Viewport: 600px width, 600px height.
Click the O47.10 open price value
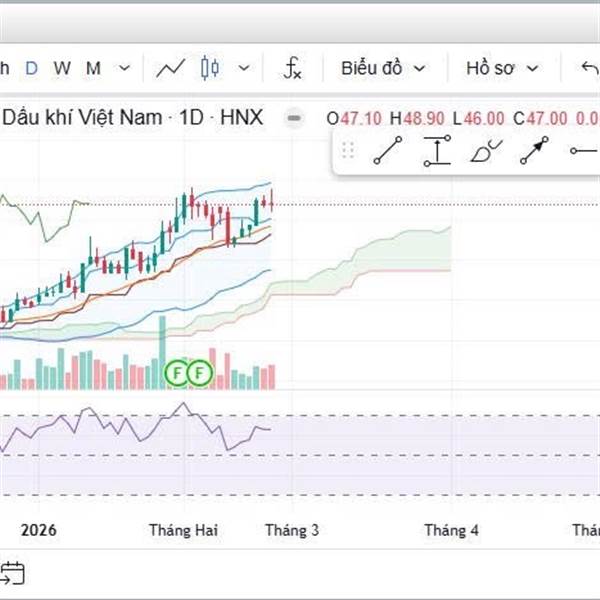coord(354,118)
